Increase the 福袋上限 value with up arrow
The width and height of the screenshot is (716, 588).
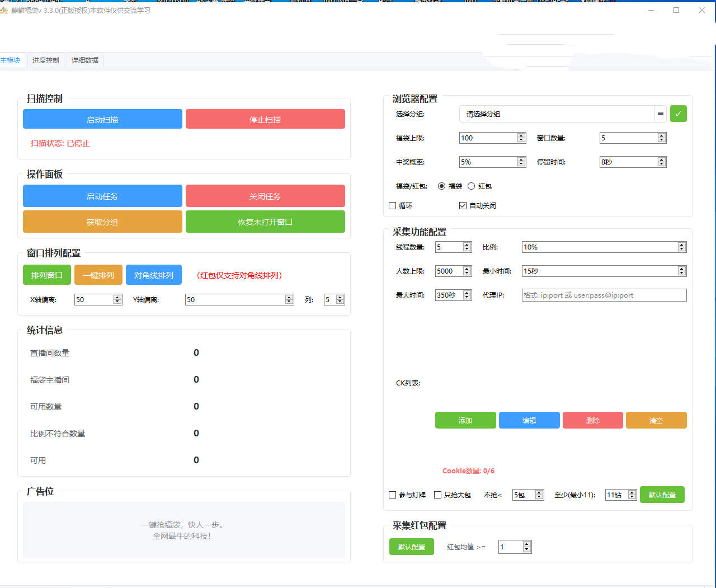coord(521,135)
